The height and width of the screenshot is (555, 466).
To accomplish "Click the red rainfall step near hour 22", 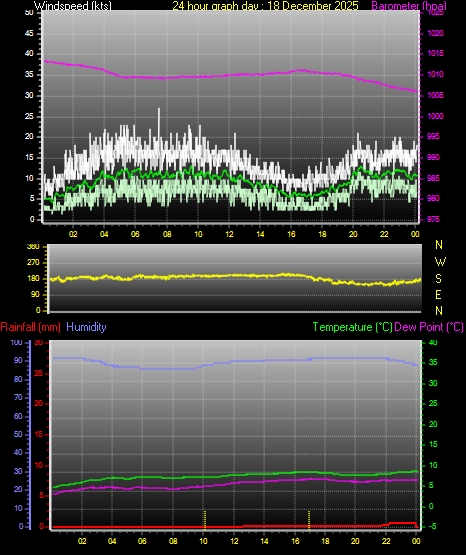I will (389, 524).
